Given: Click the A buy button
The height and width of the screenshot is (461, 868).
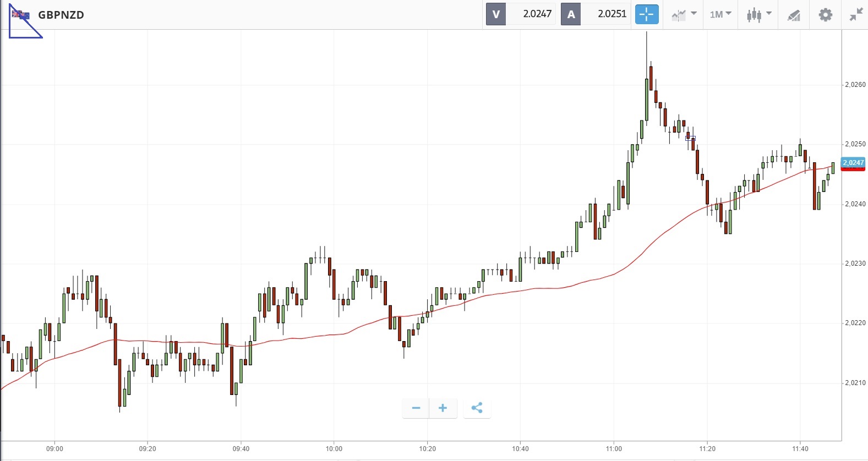Looking at the screenshot, I should 571,14.
